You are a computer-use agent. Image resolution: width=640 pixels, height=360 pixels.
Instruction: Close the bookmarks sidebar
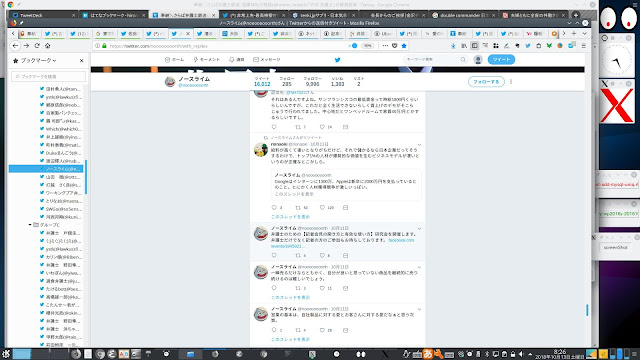(81, 60)
